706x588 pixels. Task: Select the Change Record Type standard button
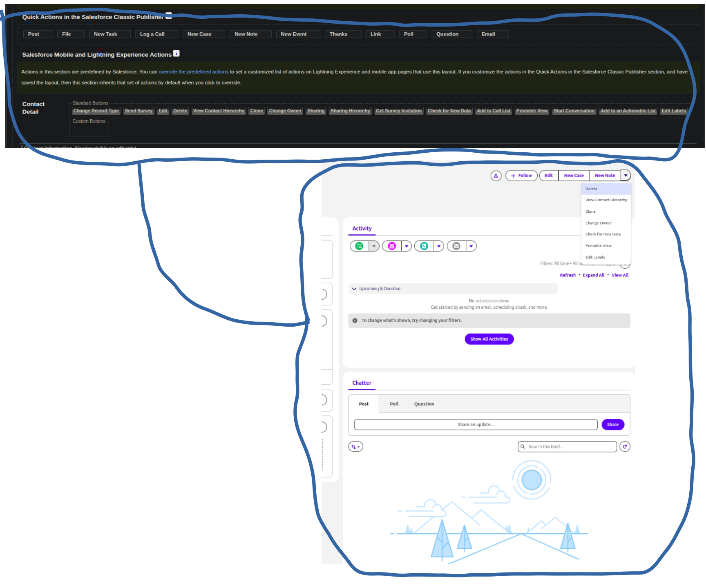[96, 111]
